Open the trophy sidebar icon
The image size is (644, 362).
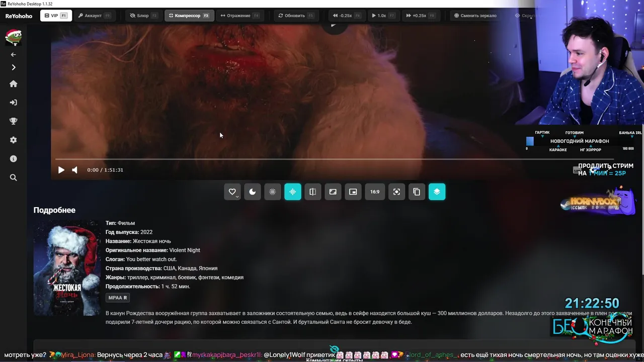[x=14, y=121]
